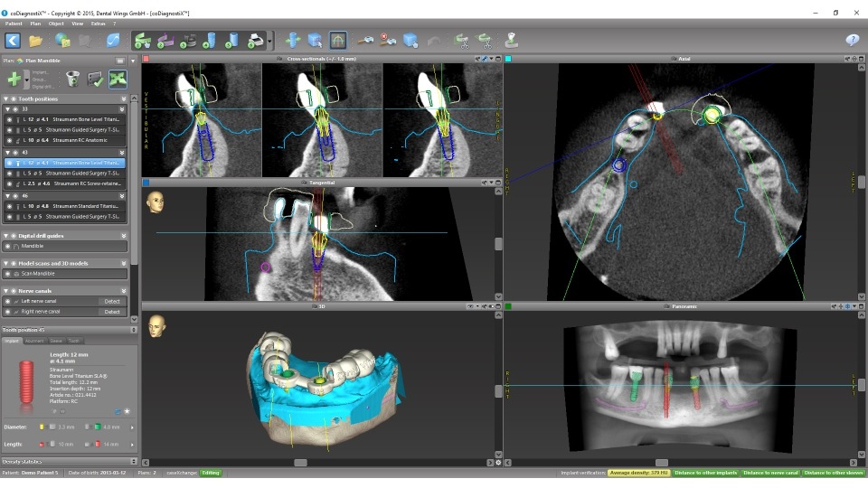Viewport: 868px width, 488px height.
Task: Toggle visibility of 33 Bone Level implant row
Action: click(x=9, y=119)
